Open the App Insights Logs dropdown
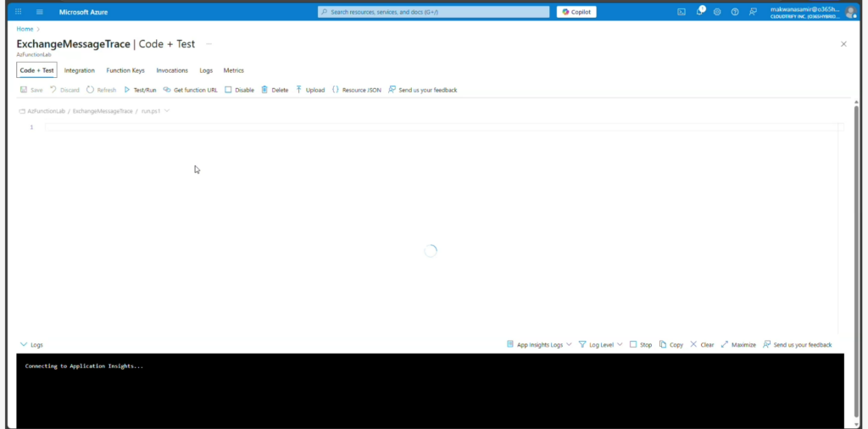The height and width of the screenshot is (429, 868). click(539, 344)
